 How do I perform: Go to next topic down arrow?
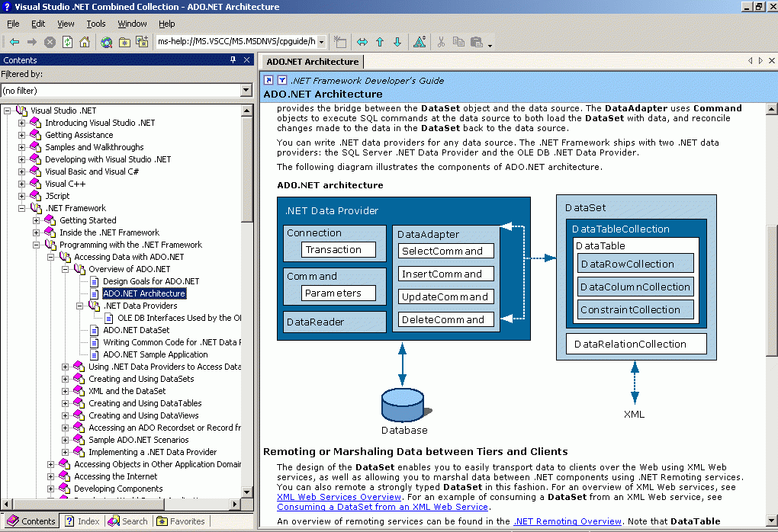397,42
